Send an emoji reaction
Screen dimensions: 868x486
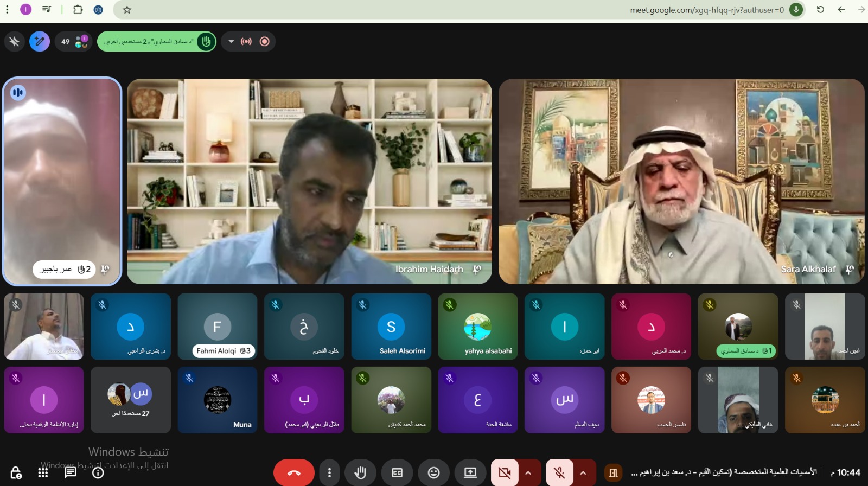pyautogui.click(x=433, y=473)
